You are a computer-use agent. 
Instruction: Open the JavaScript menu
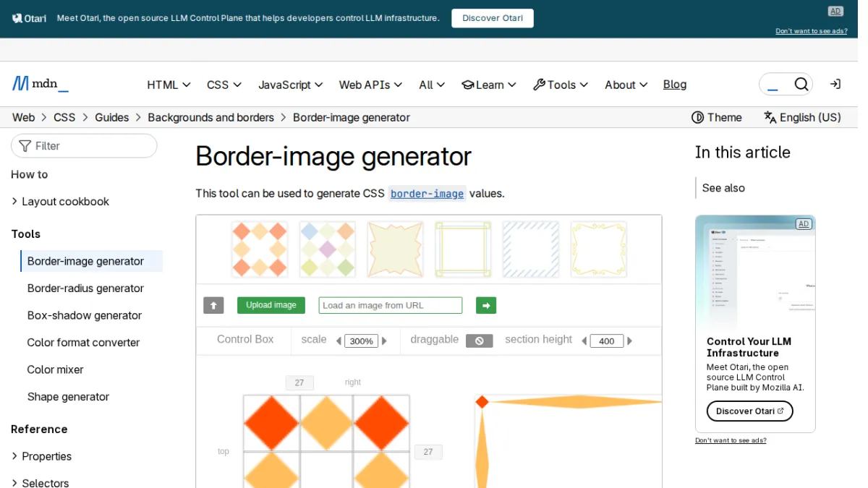[x=291, y=85]
